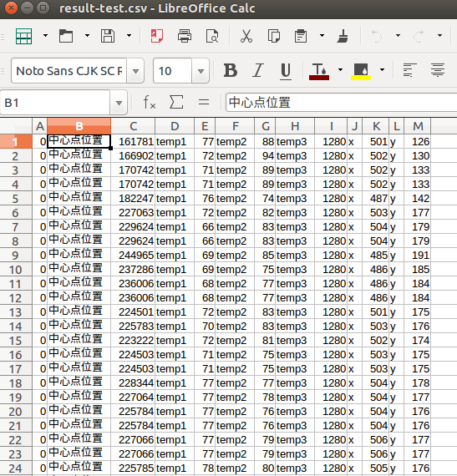The width and height of the screenshot is (457, 476).
Task: Click the Print icon
Action: [x=185, y=36]
